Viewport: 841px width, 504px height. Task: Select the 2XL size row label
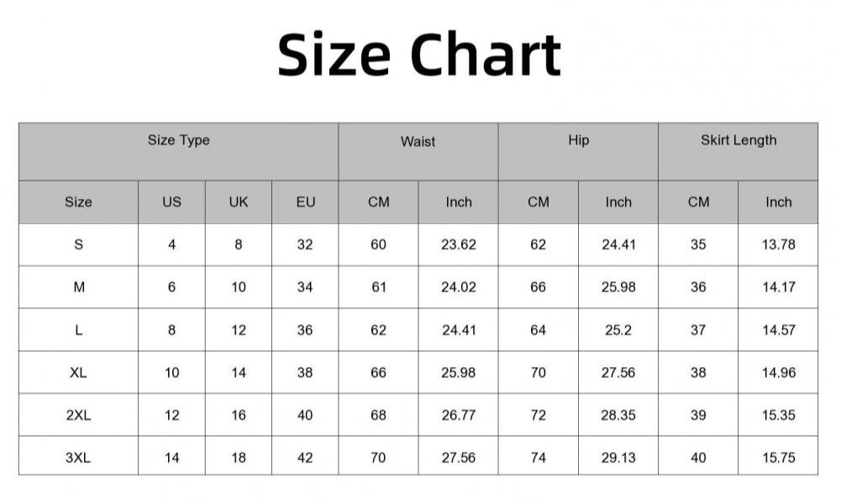(x=78, y=415)
